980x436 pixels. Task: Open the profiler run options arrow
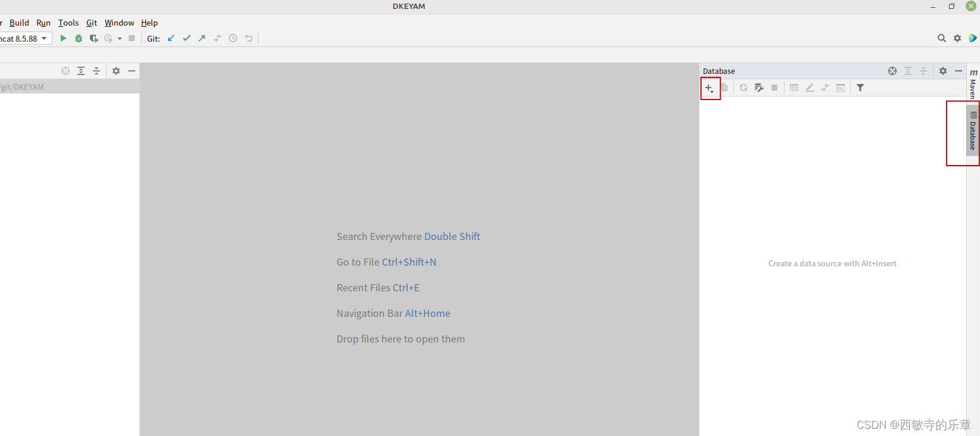pos(120,39)
